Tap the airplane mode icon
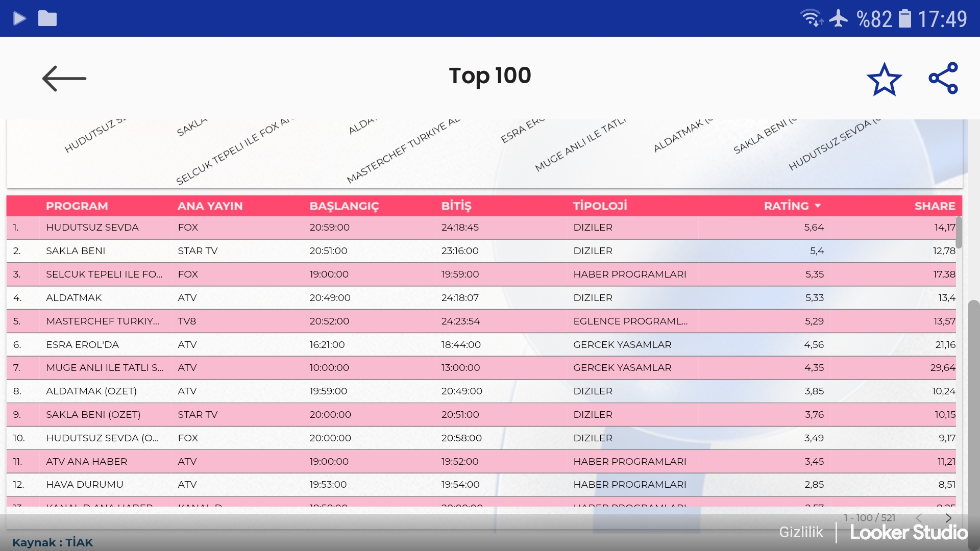Screen dimensions: 980x551 838,19
